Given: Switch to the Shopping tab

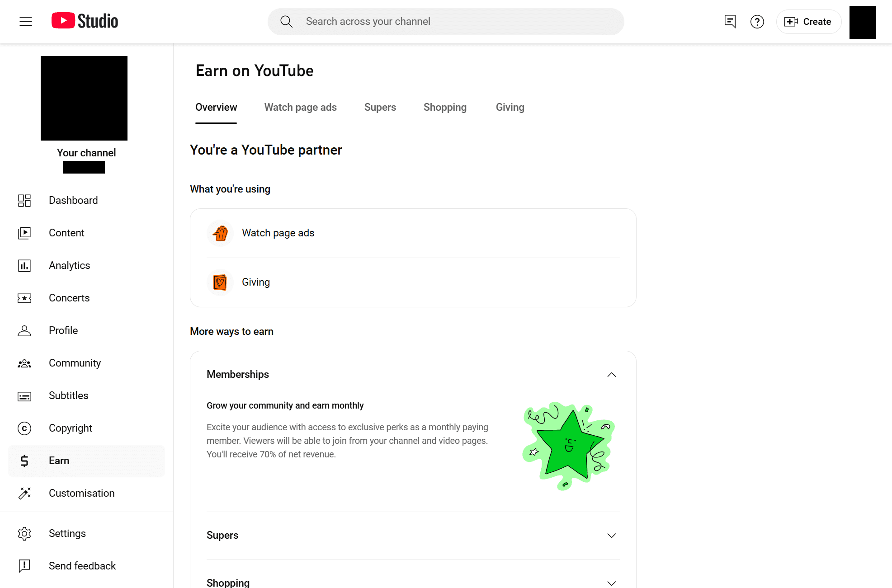Looking at the screenshot, I should tap(445, 107).
